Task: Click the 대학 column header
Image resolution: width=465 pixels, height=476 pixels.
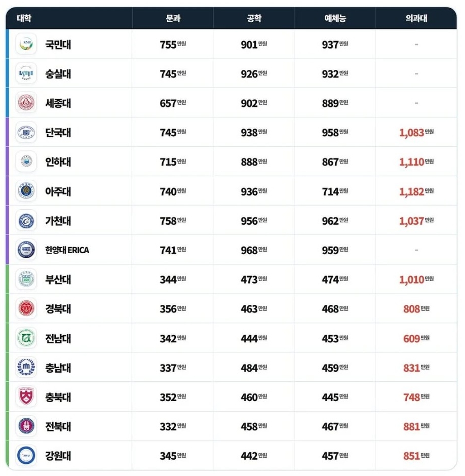Action: coord(24,18)
